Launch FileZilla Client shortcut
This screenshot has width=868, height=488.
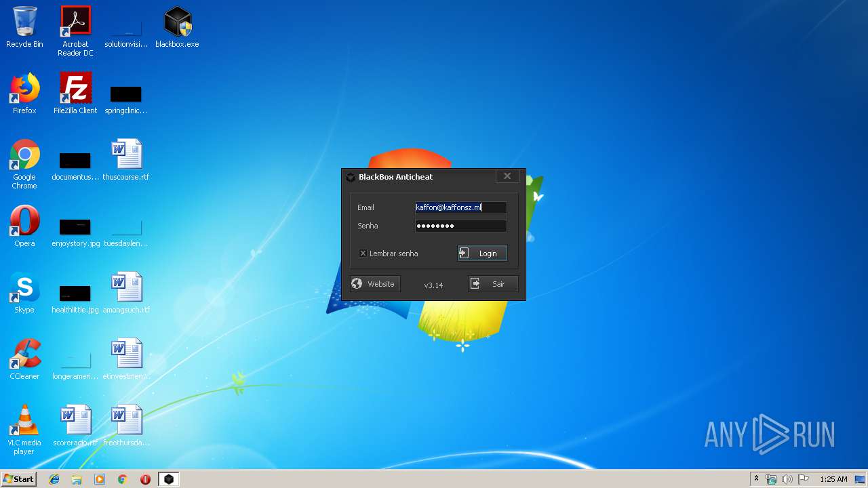[75, 94]
